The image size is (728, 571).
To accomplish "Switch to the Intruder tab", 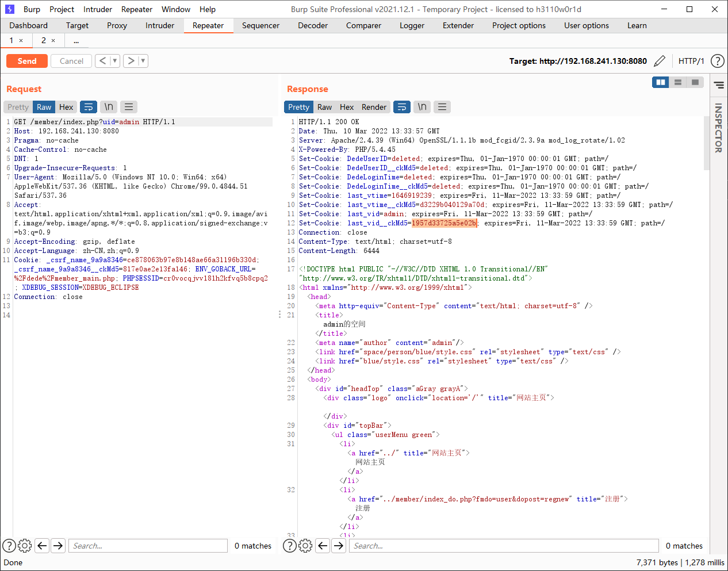I will coord(159,25).
